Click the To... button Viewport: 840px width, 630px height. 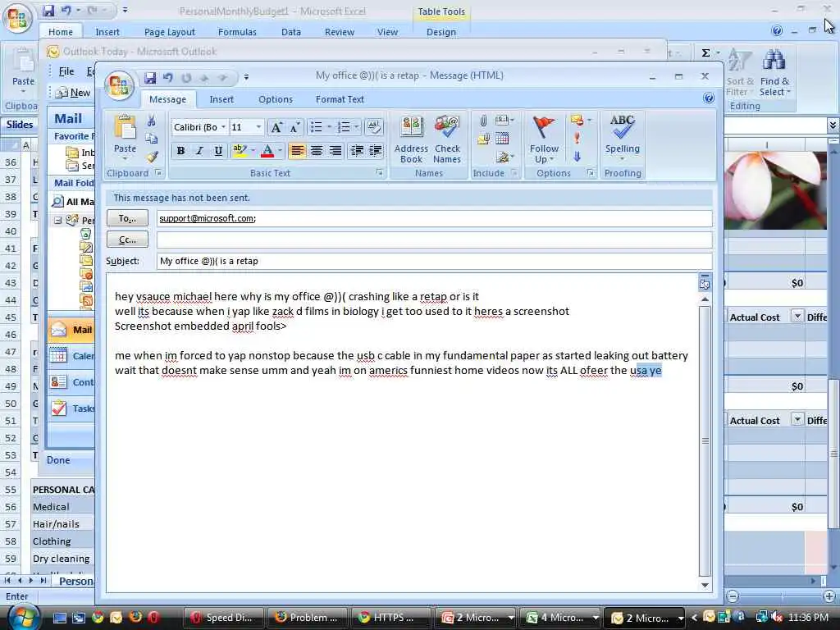[127, 218]
